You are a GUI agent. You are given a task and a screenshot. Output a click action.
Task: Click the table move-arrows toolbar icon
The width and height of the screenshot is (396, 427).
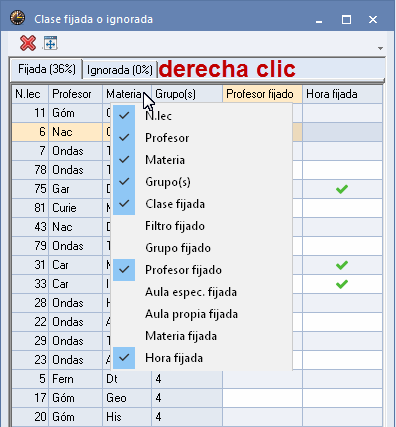51,43
